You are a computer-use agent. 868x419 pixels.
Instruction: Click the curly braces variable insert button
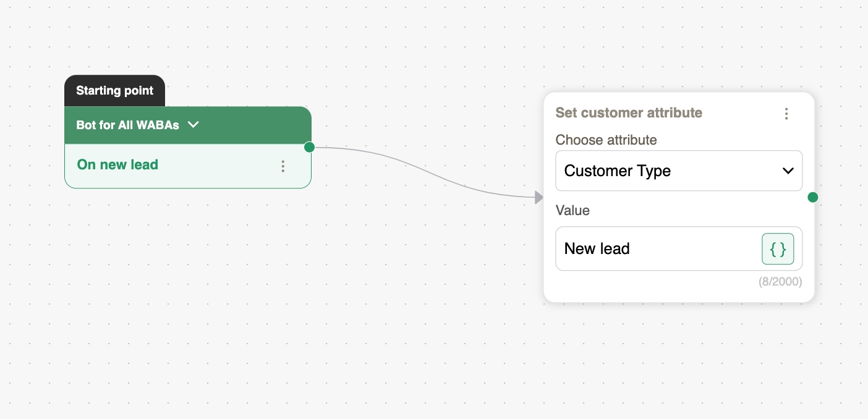(x=778, y=249)
